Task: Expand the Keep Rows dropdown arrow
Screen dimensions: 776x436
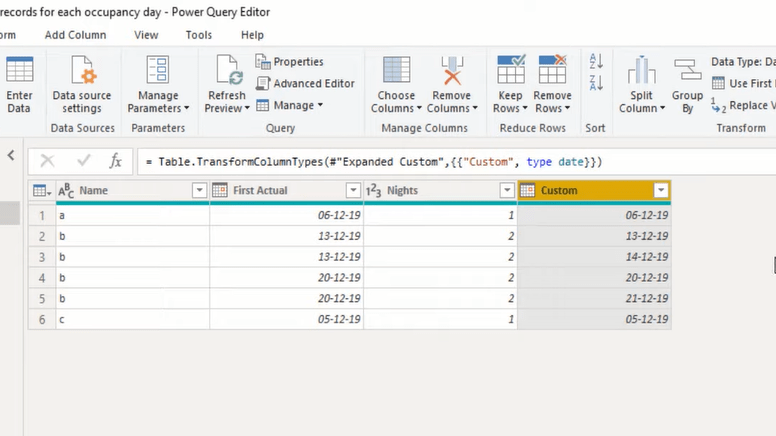Action: 525,108
